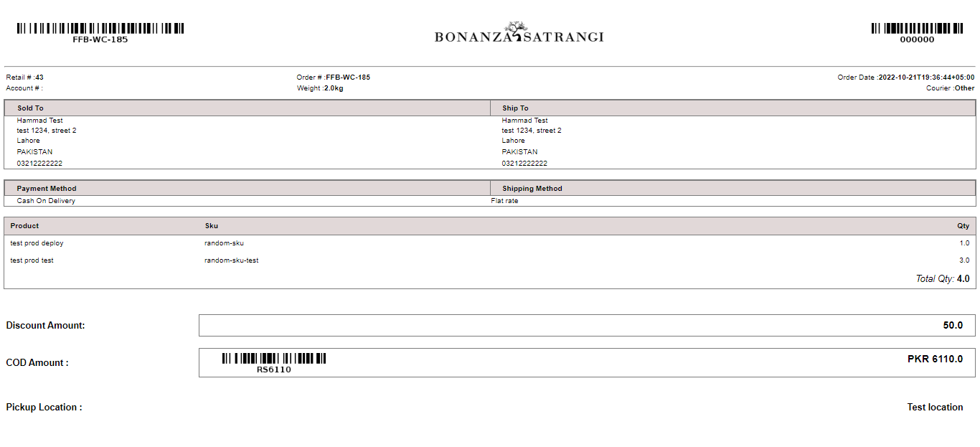Click the Test location pickup value

[x=935, y=408]
